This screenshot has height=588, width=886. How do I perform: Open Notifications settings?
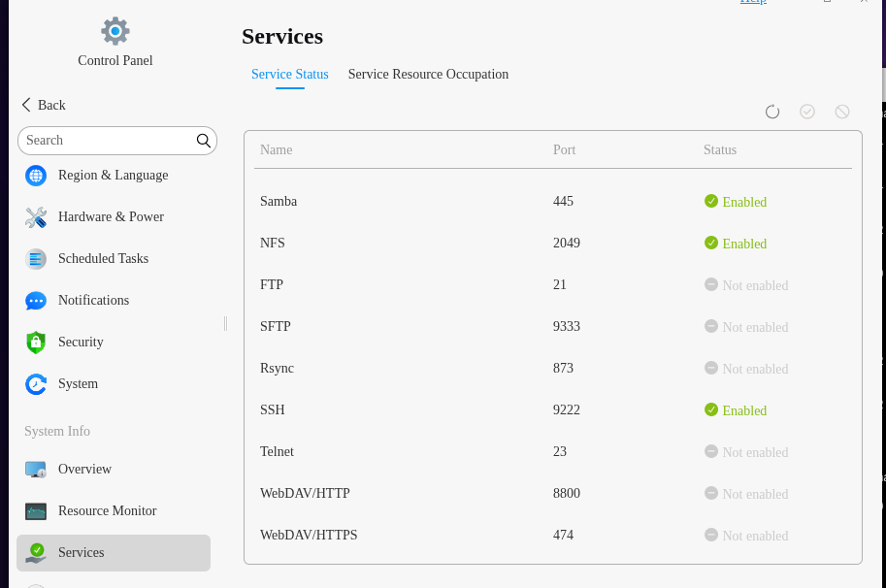(x=113, y=301)
